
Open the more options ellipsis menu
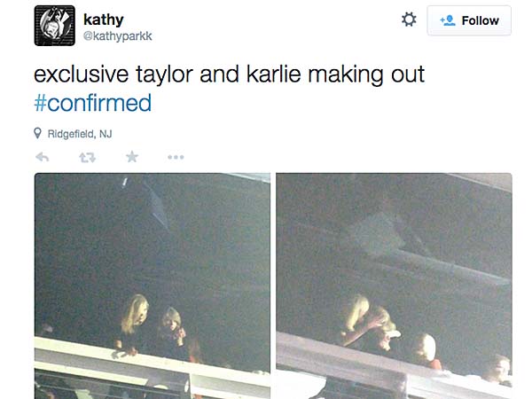176,157
